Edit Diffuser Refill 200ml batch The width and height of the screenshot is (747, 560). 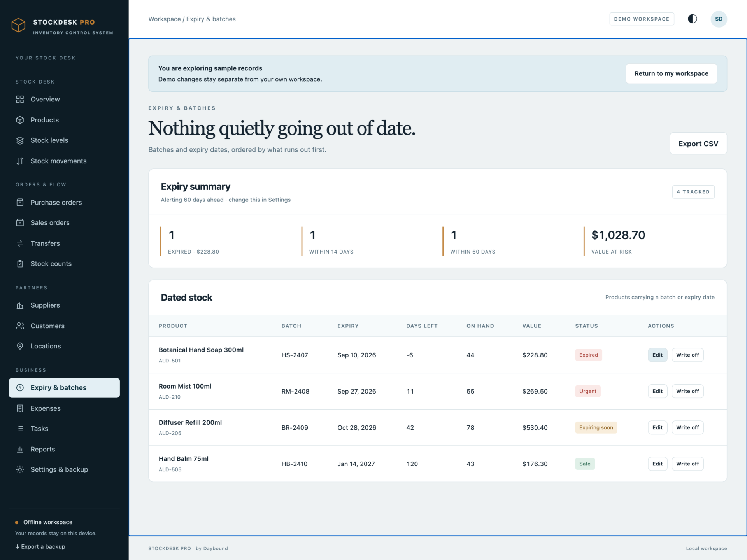pyautogui.click(x=657, y=427)
